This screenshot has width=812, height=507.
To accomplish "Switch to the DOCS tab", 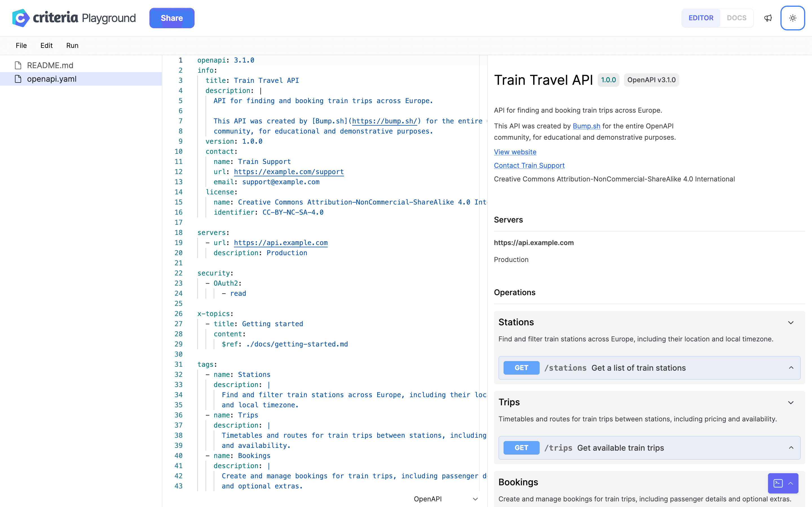I will [x=736, y=17].
